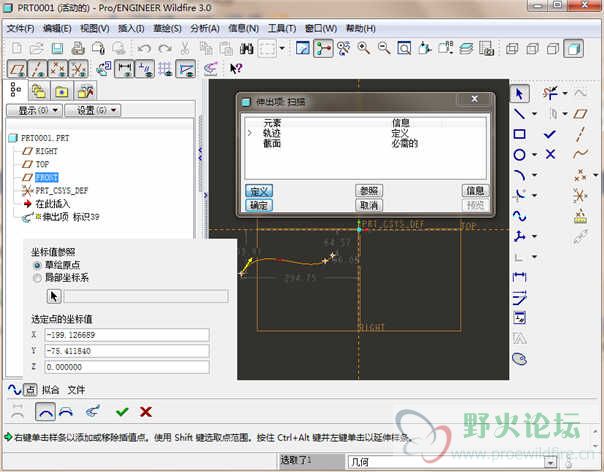
Task: Toggle constraints display in sketcher
Action: 144,69
